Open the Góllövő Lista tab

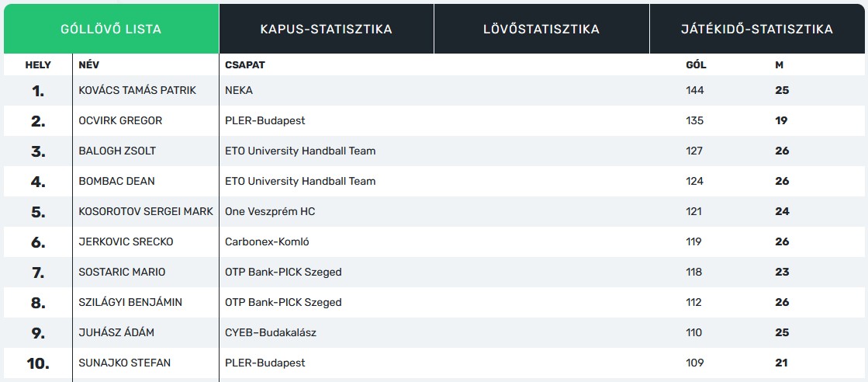point(111,30)
